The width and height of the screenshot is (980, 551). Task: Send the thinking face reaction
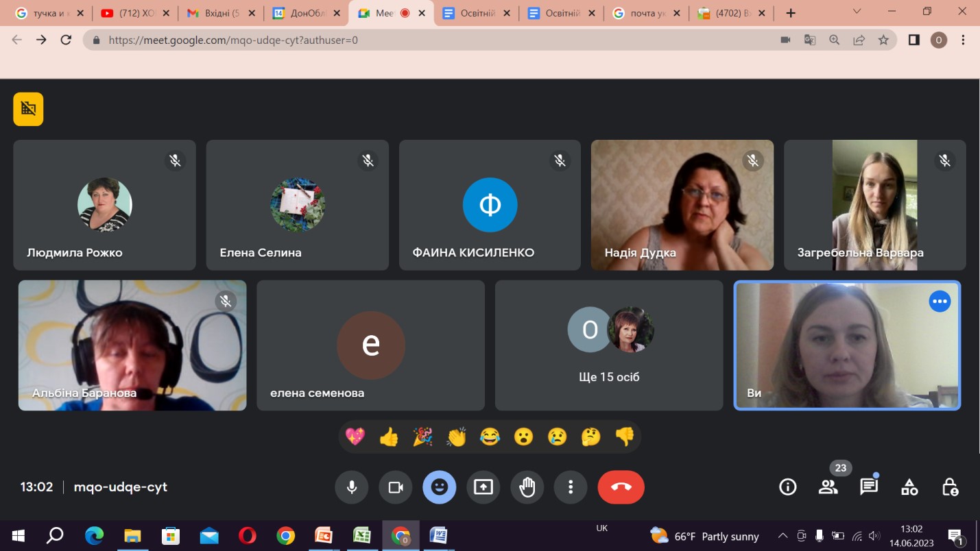[x=590, y=437]
